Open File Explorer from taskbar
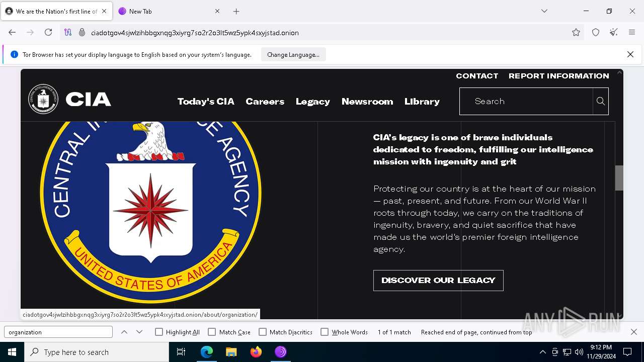Image resolution: width=644 pixels, height=362 pixels. pyautogui.click(x=231, y=352)
